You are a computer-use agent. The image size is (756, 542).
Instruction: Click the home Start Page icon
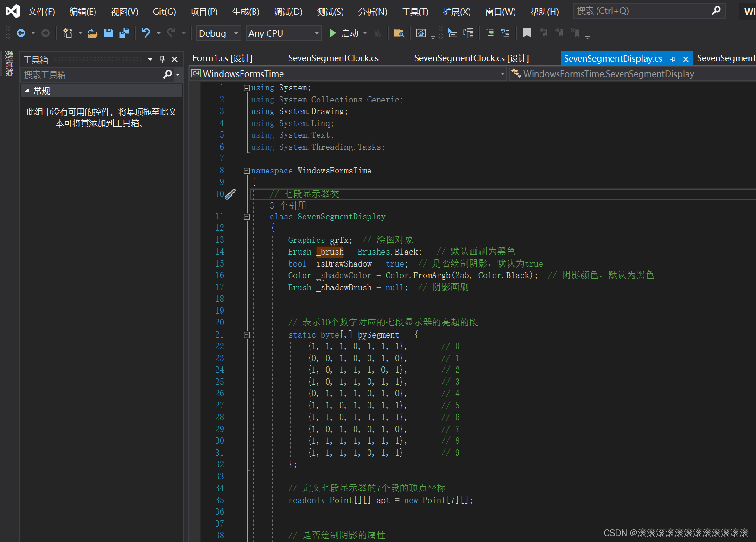(421, 33)
